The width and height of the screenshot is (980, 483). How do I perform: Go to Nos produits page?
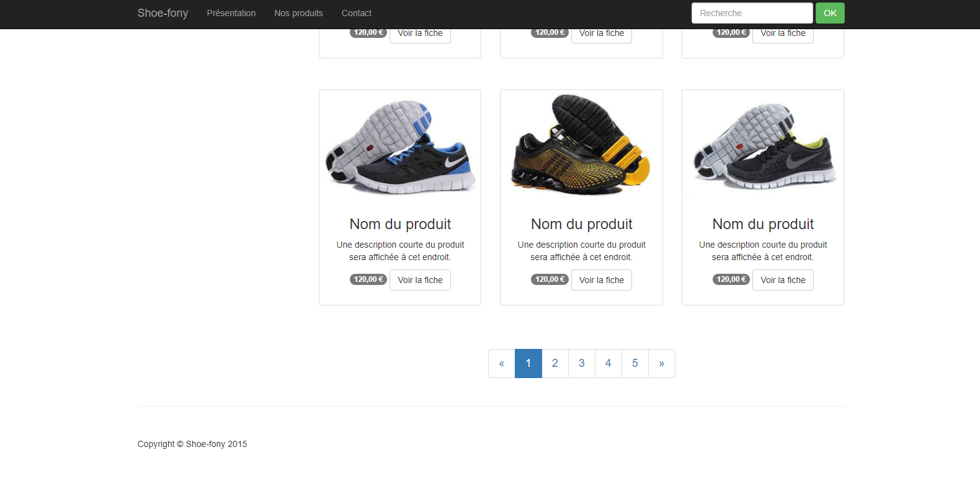click(298, 13)
